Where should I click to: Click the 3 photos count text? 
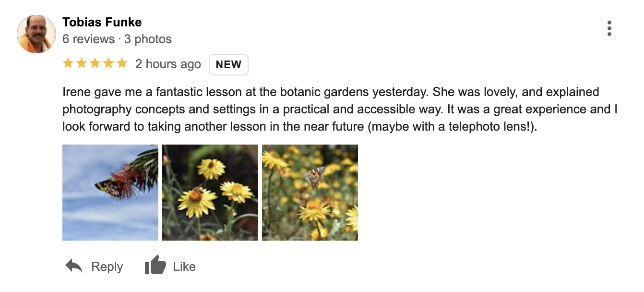(148, 39)
